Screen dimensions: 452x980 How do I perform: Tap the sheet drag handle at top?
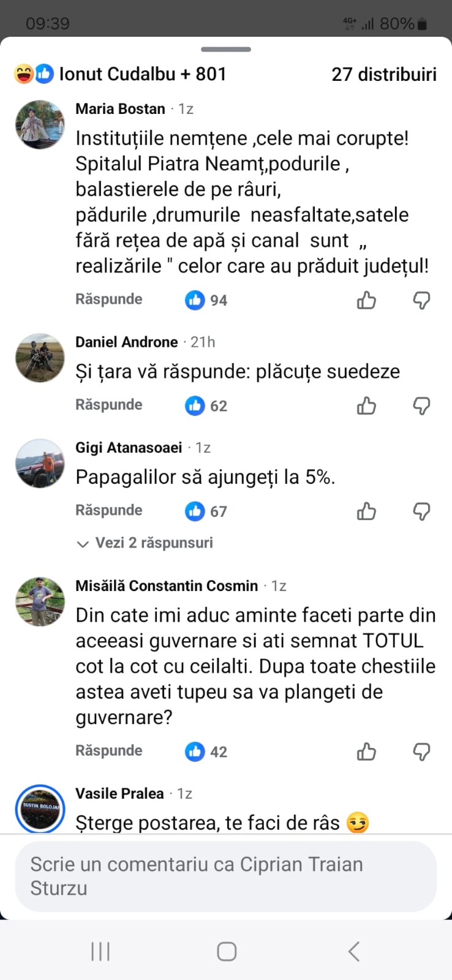point(225,49)
